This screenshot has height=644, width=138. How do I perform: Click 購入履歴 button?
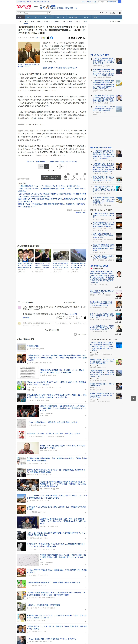coord(112,13)
